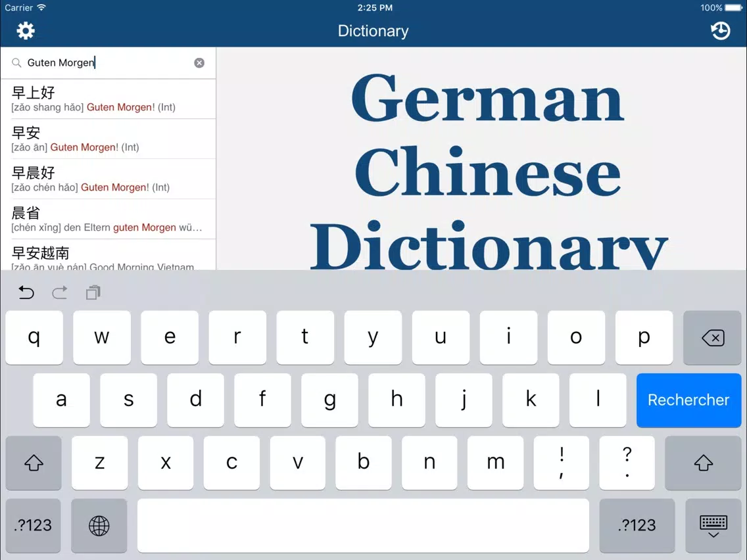The image size is (747, 560).
Task: Open settings via the gear icon
Action: pyautogui.click(x=26, y=31)
